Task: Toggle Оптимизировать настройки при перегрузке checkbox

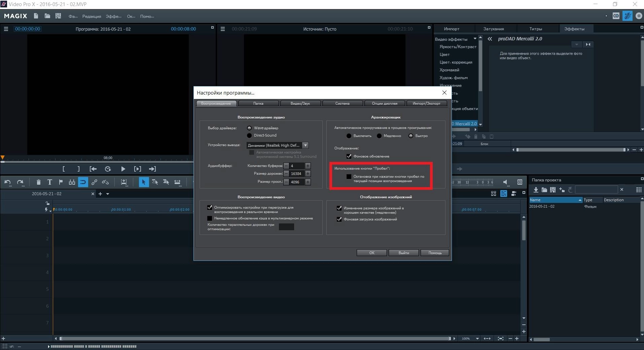Action: pyautogui.click(x=210, y=208)
